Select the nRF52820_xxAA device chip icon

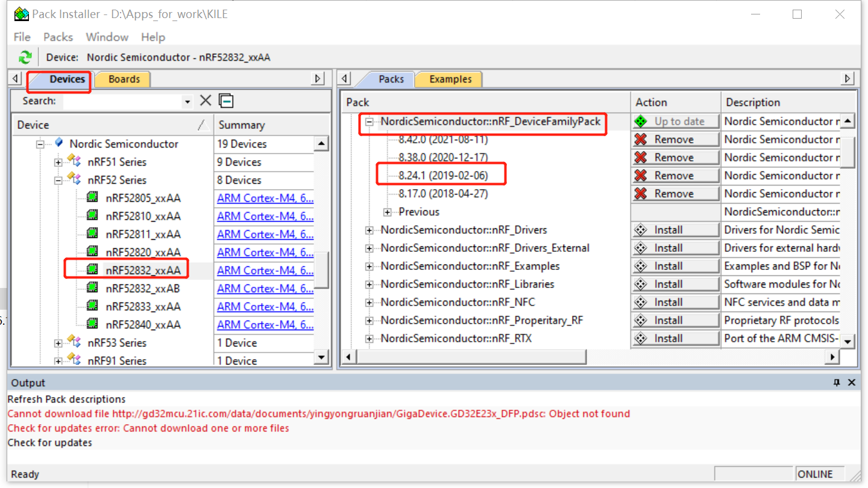(92, 251)
